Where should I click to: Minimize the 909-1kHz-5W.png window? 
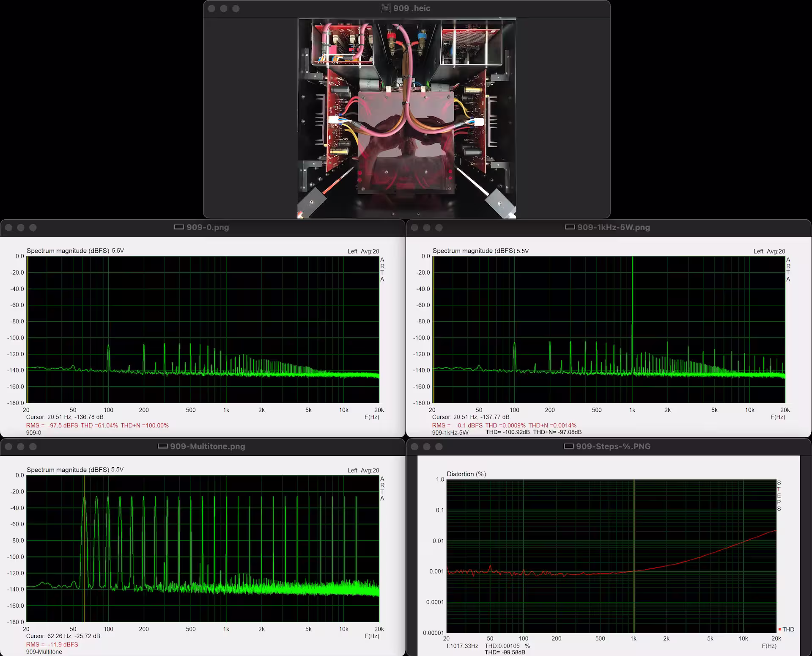click(427, 228)
